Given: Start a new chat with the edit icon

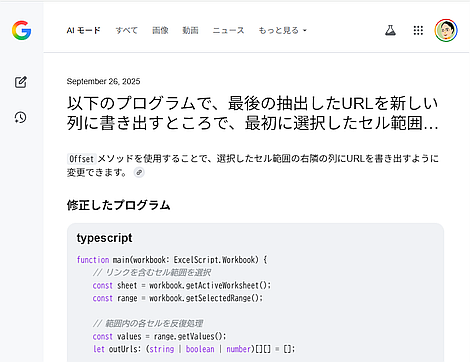Looking at the screenshot, I should click(21, 82).
